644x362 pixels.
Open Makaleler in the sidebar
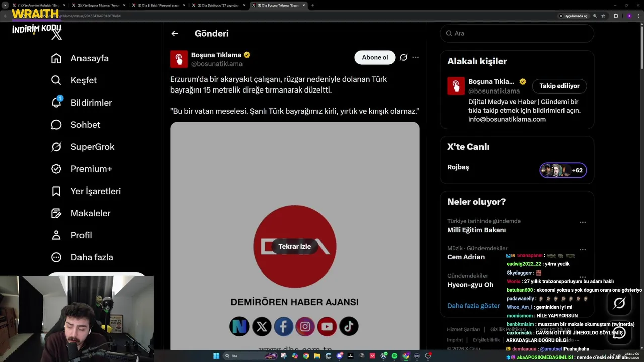pos(82,213)
